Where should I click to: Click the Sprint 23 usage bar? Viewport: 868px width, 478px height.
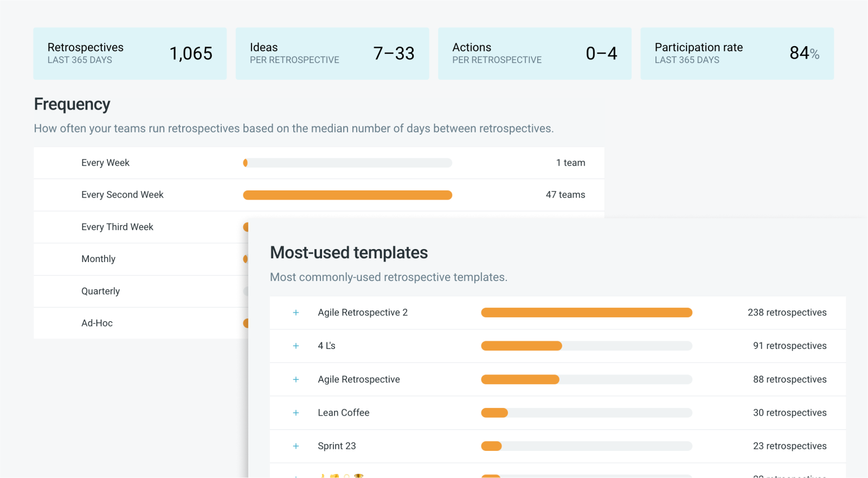[x=587, y=446]
